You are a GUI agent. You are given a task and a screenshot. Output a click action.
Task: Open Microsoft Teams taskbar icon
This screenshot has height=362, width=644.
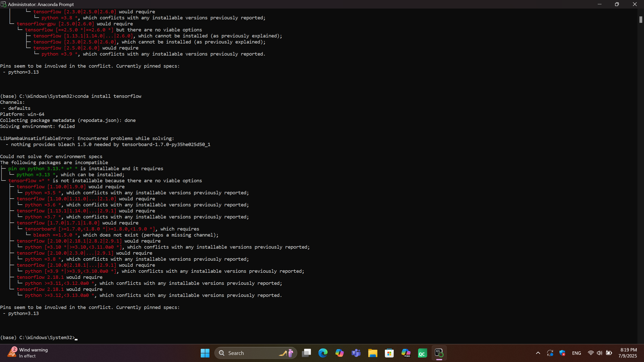point(356,353)
